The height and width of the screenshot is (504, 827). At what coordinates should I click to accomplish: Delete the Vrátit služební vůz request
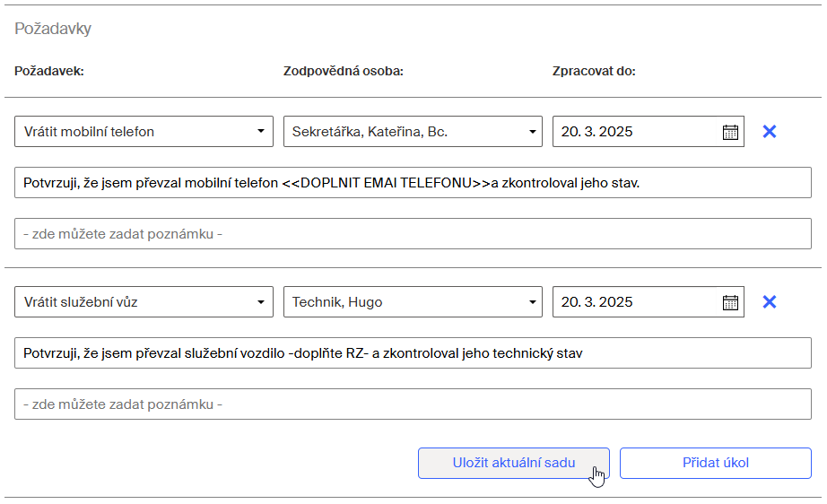coord(770,301)
